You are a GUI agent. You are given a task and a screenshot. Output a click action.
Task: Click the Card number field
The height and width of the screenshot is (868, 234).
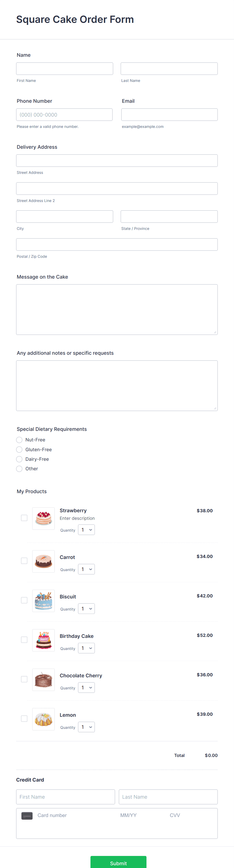67,816
